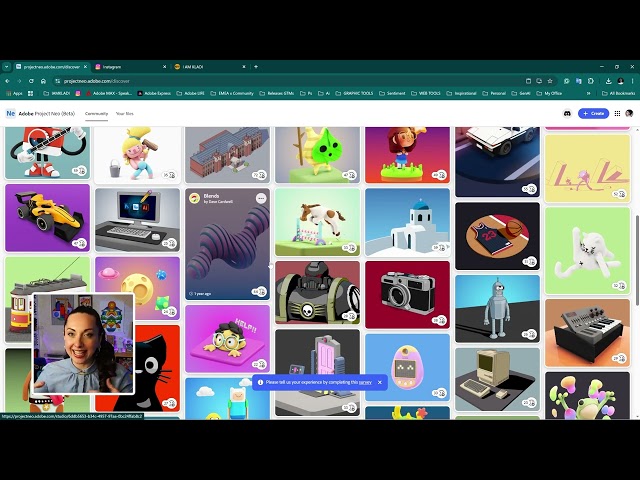Open the Bender robot thumbnail
Screen dimensions: 640x480
(497, 309)
